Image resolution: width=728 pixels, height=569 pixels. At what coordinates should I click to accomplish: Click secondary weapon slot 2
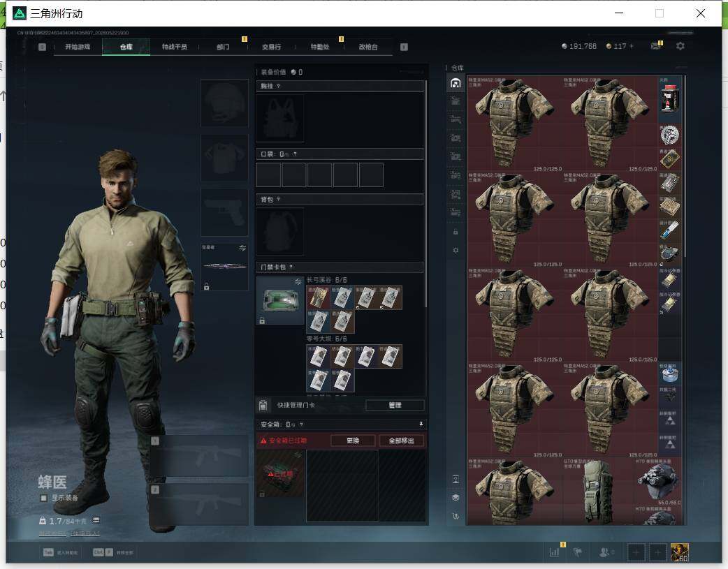point(198,505)
